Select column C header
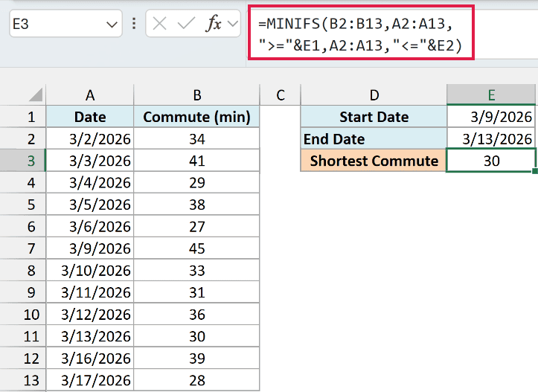Screen dimensions: 538x392 pos(281,95)
